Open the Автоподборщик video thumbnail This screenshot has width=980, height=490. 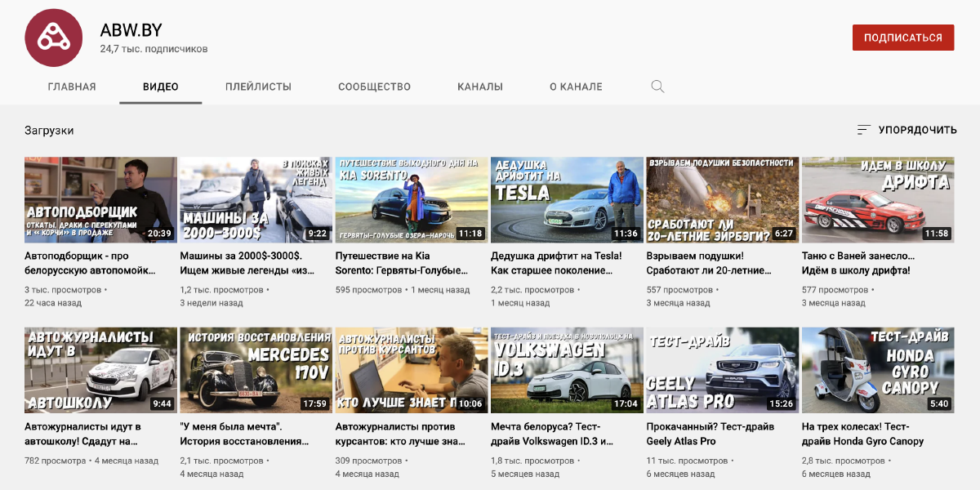(100, 200)
